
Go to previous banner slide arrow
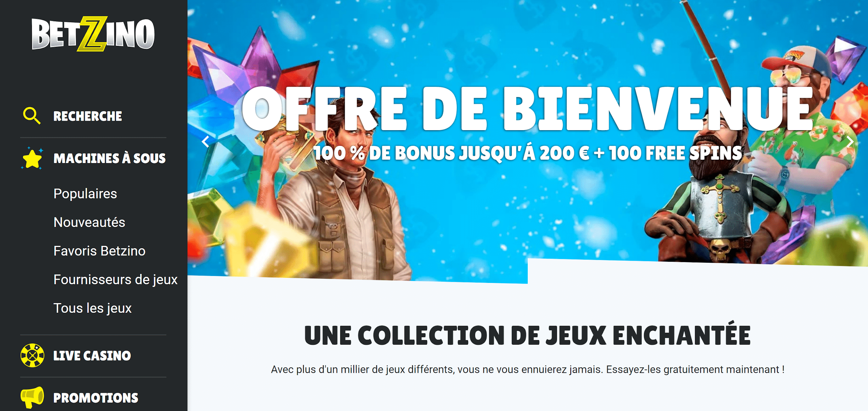[206, 142]
